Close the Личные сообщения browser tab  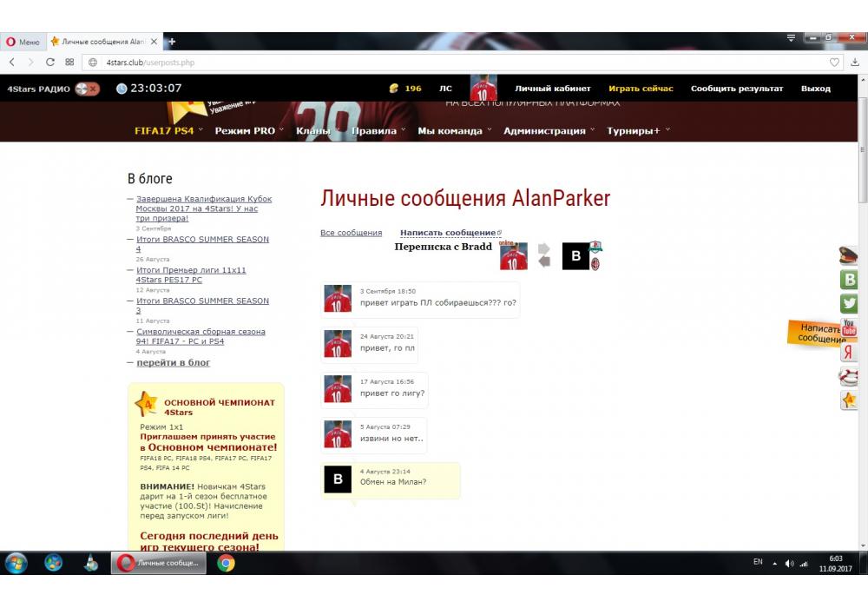[154, 42]
